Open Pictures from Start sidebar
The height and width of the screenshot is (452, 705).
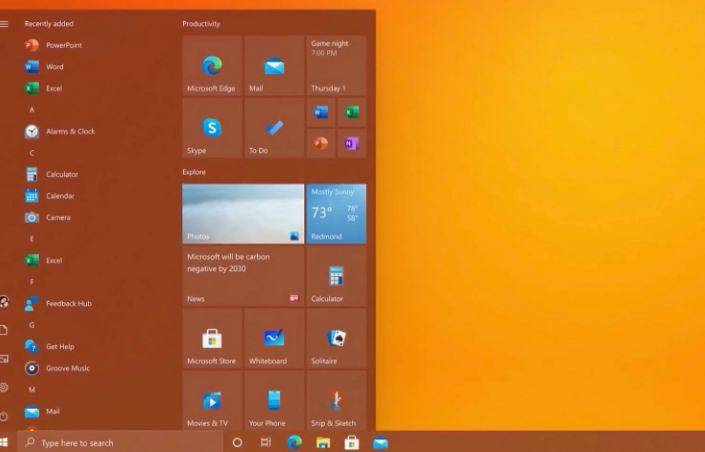point(4,359)
